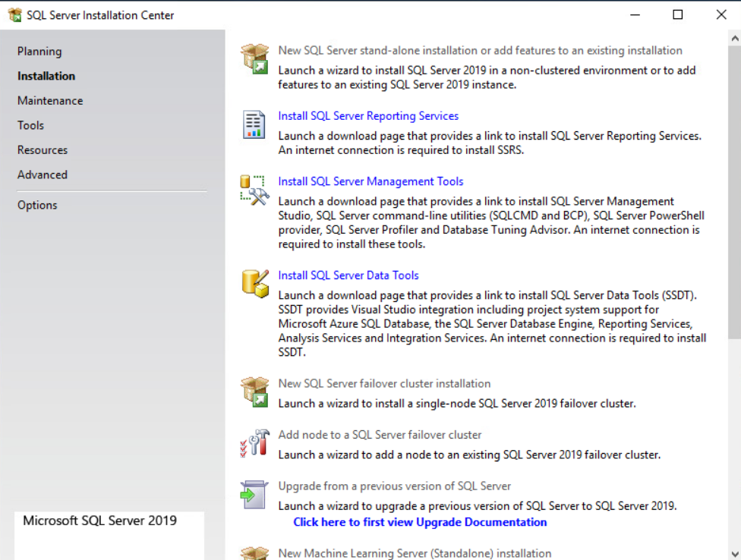The width and height of the screenshot is (741, 560).
Task: Open the Resources section
Action: [x=43, y=149]
